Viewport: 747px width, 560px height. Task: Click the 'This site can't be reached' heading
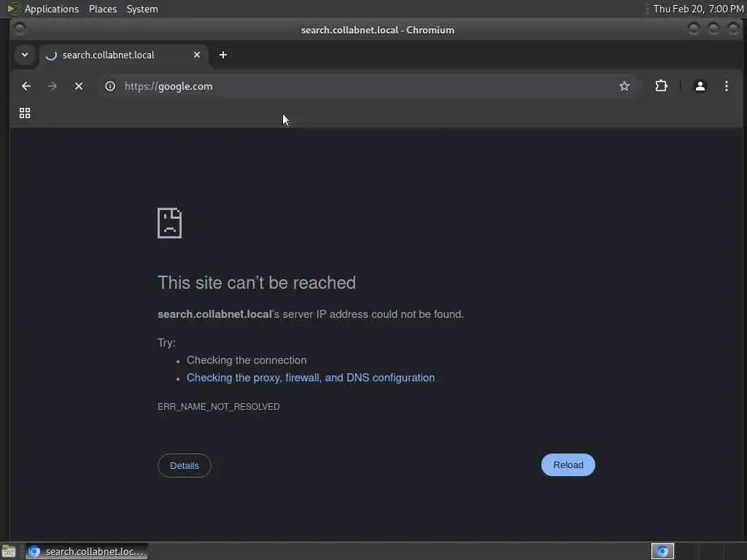[257, 282]
